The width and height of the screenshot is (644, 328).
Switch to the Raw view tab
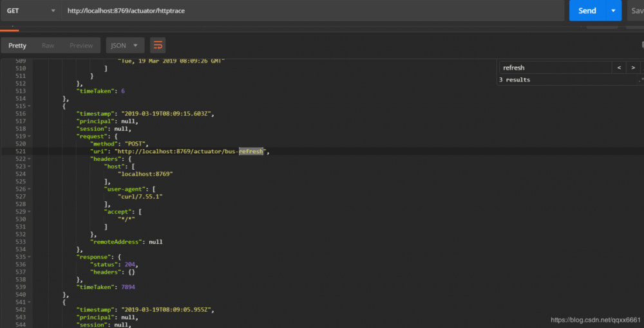point(48,46)
